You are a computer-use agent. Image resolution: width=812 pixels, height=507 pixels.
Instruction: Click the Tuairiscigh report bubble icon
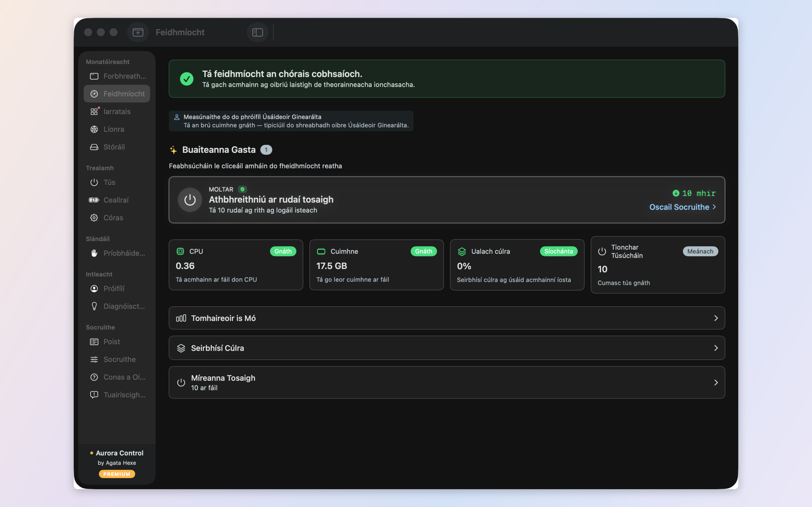[94, 395]
